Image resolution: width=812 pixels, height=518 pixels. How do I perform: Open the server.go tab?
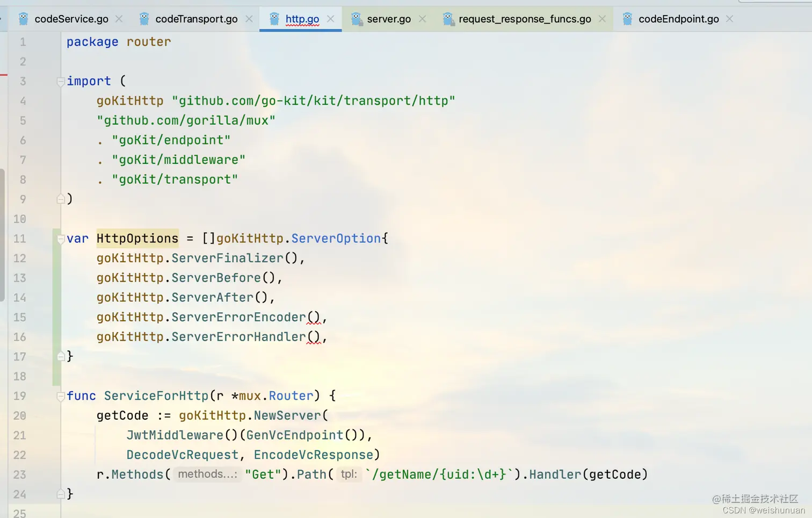click(389, 19)
